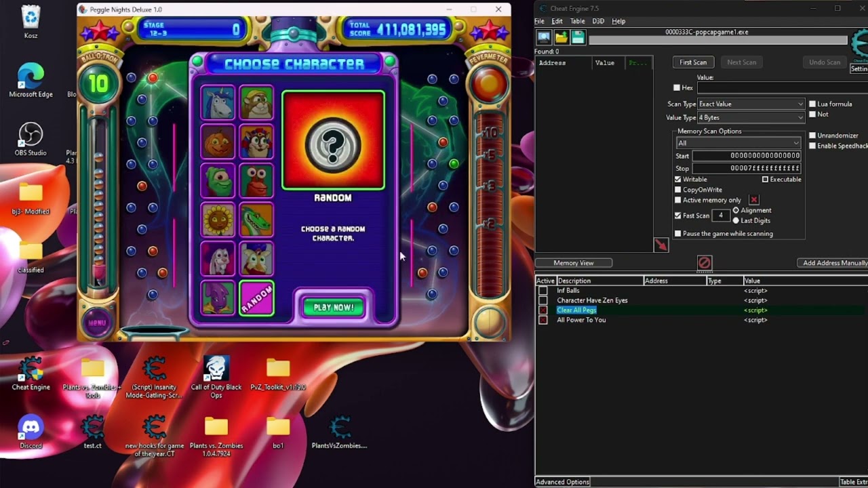The image size is (868, 488).
Task: Choose the jack-o-lantern pumpkin character
Action: coord(218,142)
